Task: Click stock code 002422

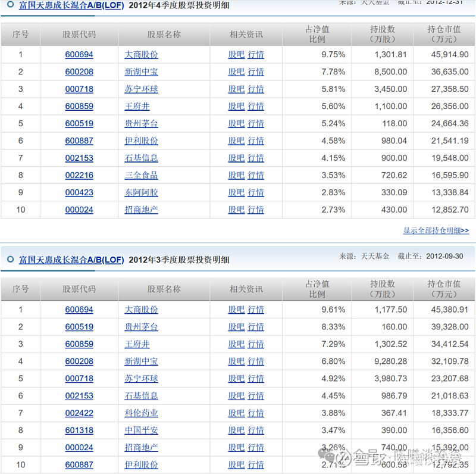Action: tap(79, 413)
